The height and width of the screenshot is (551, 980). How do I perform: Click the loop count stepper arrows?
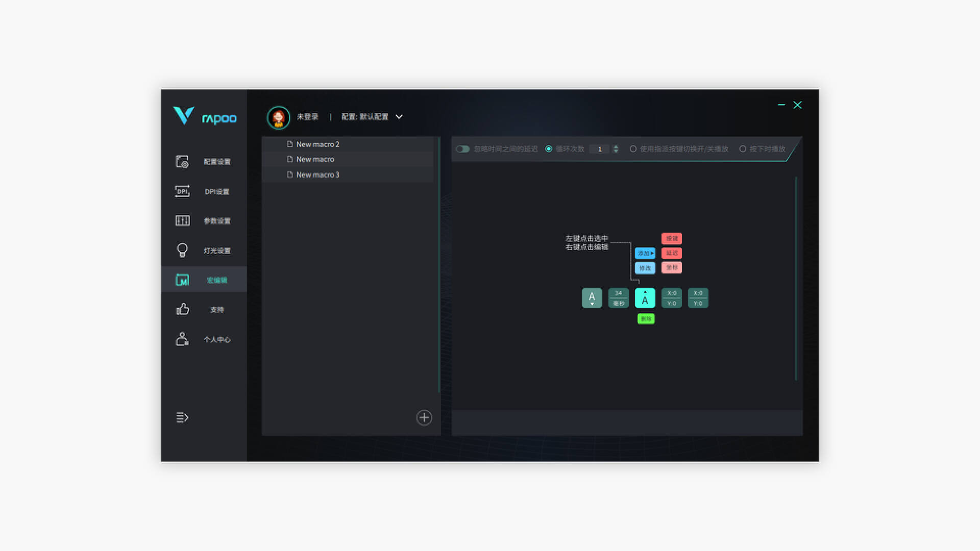click(616, 149)
